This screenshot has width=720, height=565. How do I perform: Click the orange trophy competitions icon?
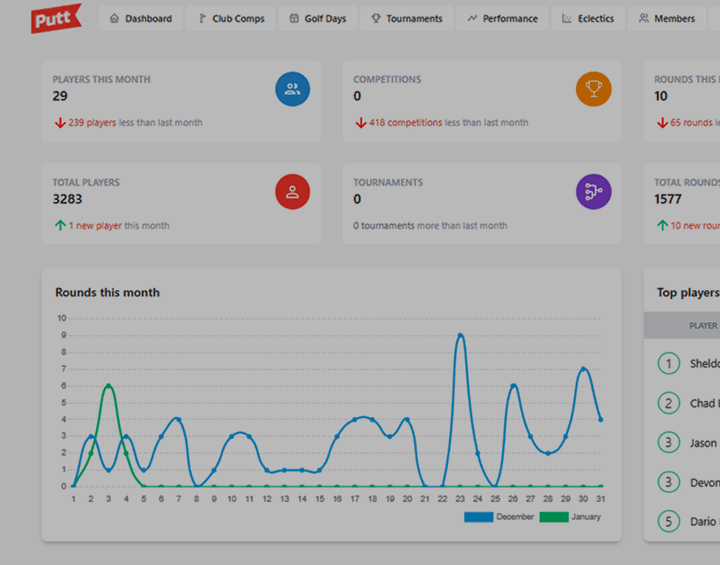[x=593, y=89]
